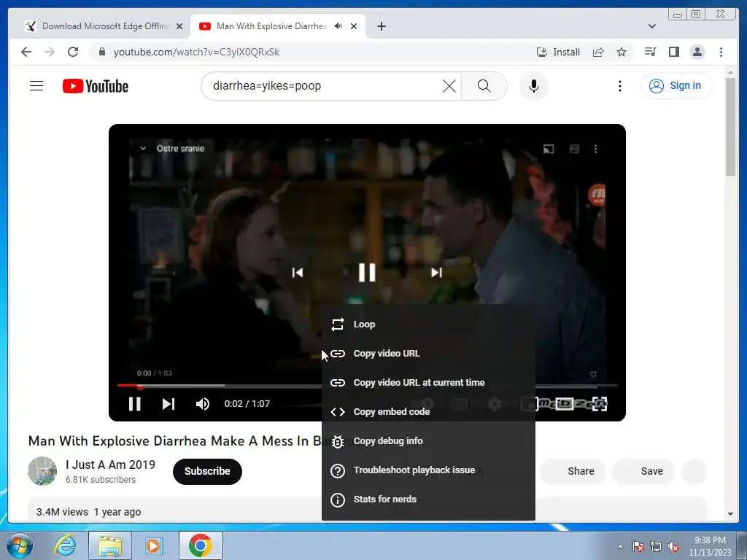
Task: Open Windows Explorer from taskbar
Action: (x=110, y=545)
